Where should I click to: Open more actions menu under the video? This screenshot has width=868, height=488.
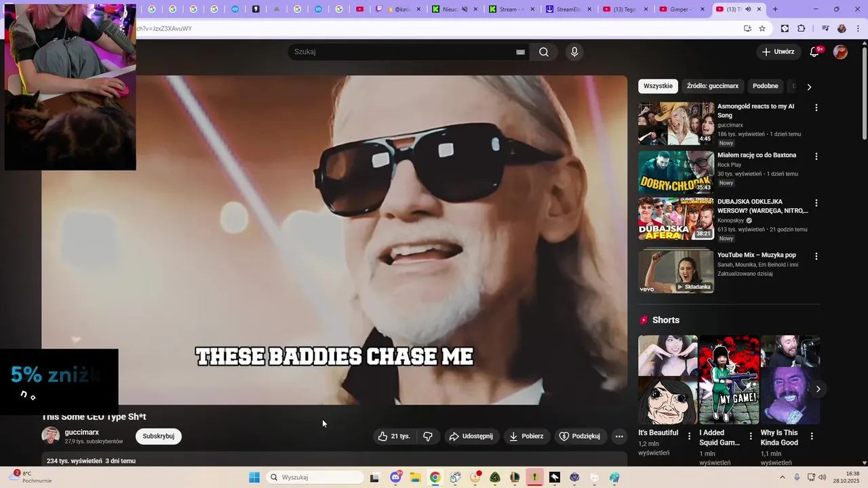[619, 436]
